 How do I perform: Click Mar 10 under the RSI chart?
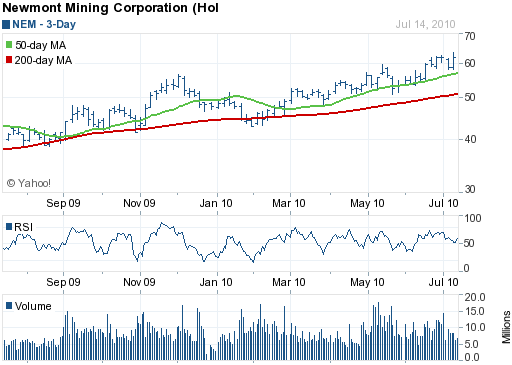click(289, 282)
